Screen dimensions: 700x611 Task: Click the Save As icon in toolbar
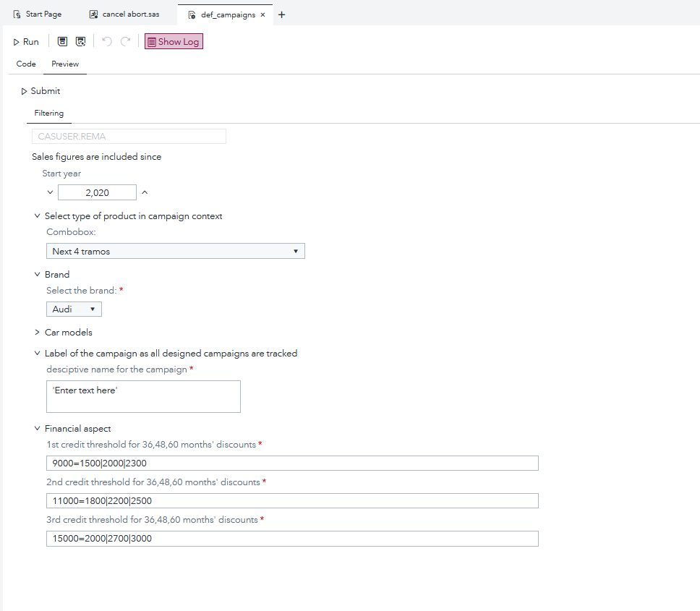[81, 42]
